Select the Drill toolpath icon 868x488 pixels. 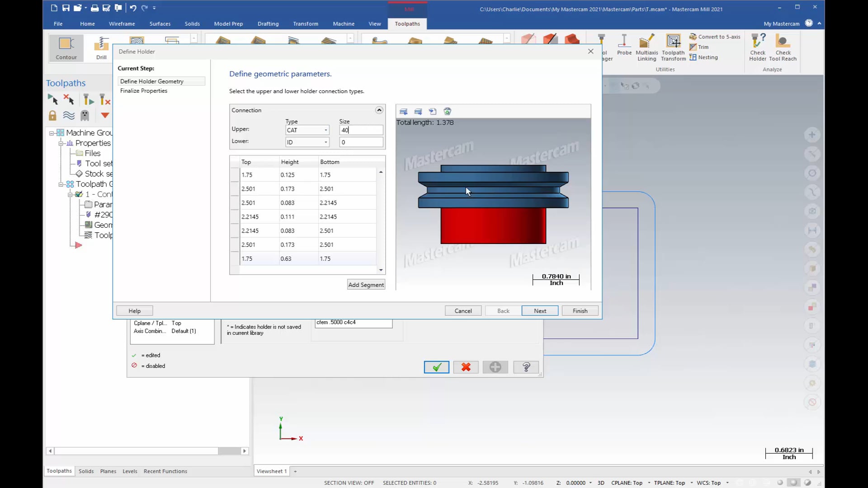click(x=101, y=48)
